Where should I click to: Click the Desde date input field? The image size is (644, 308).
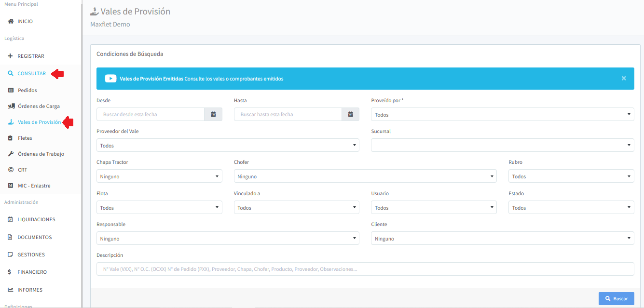coord(151,114)
